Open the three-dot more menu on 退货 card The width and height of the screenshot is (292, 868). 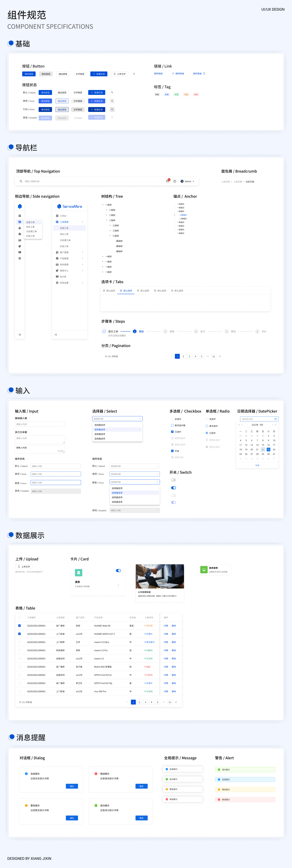tap(118, 586)
